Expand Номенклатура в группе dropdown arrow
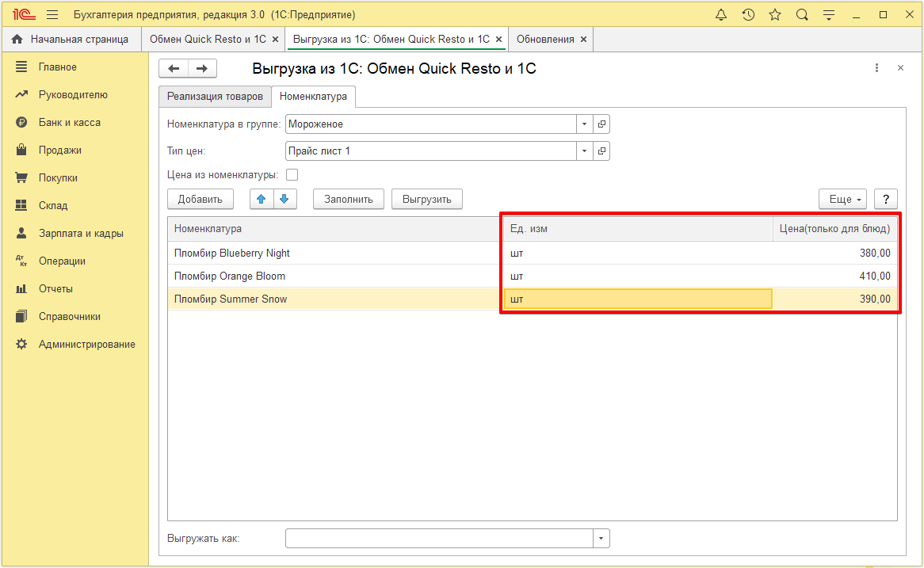 click(584, 124)
